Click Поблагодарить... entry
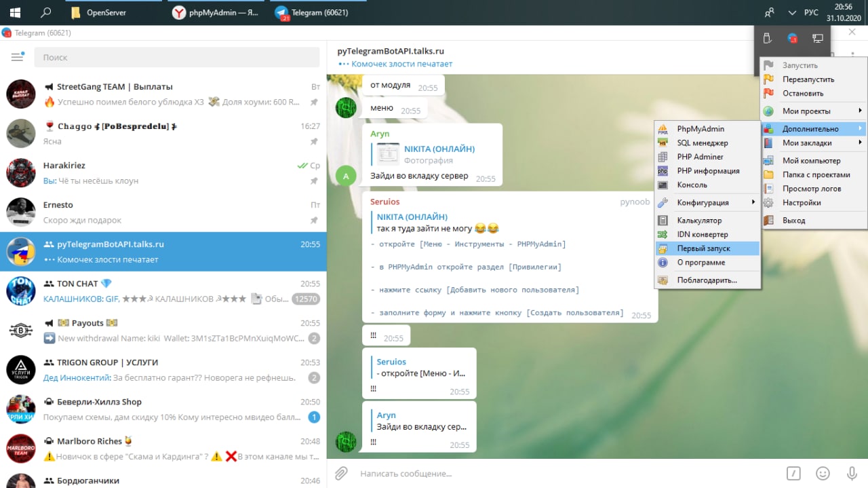868x488 pixels. [x=707, y=280]
